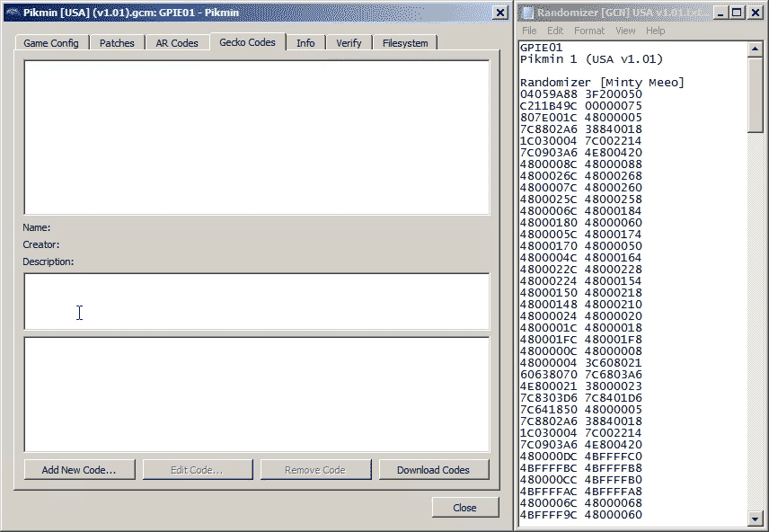Click code line '7C641850 48000005'

tap(580, 410)
